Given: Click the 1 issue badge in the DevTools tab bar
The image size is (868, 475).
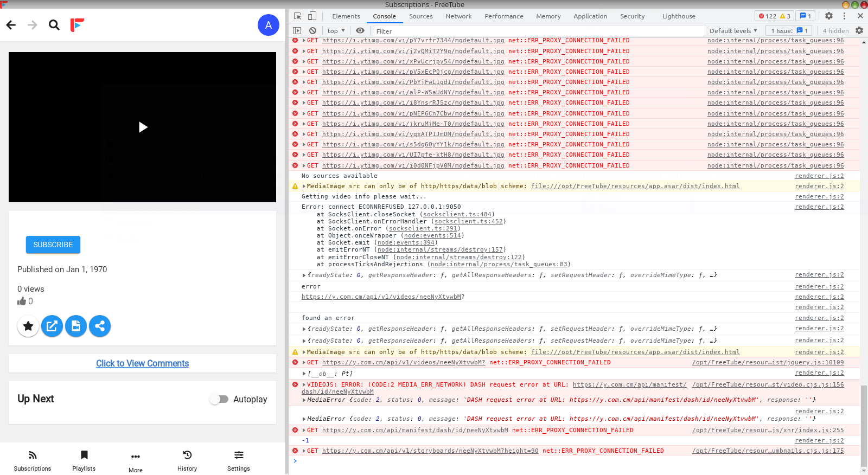Looking at the screenshot, I should pos(806,16).
